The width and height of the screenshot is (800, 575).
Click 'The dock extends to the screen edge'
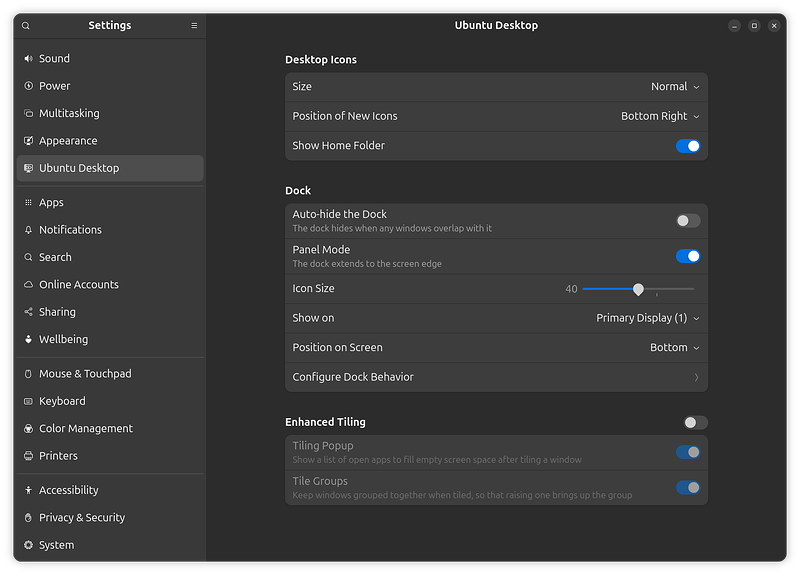coord(367,264)
